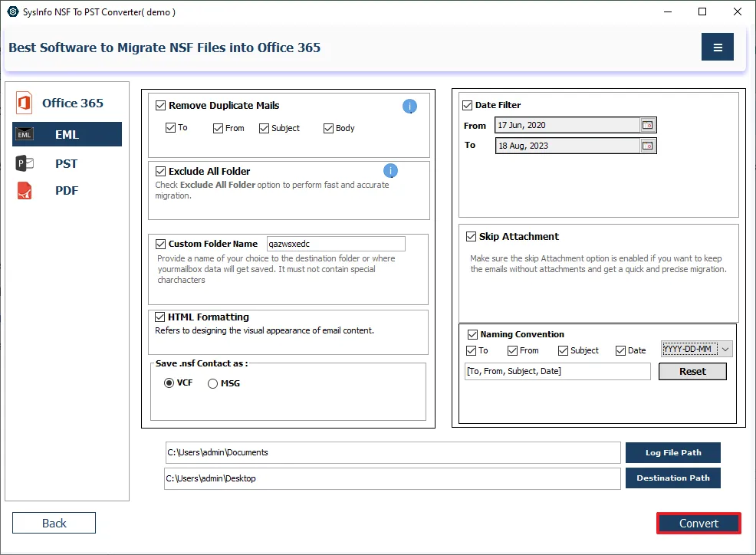Toggle the Skip Attachment checkbox
Image resolution: width=756 pixels, height=555 pixels.
471,237
